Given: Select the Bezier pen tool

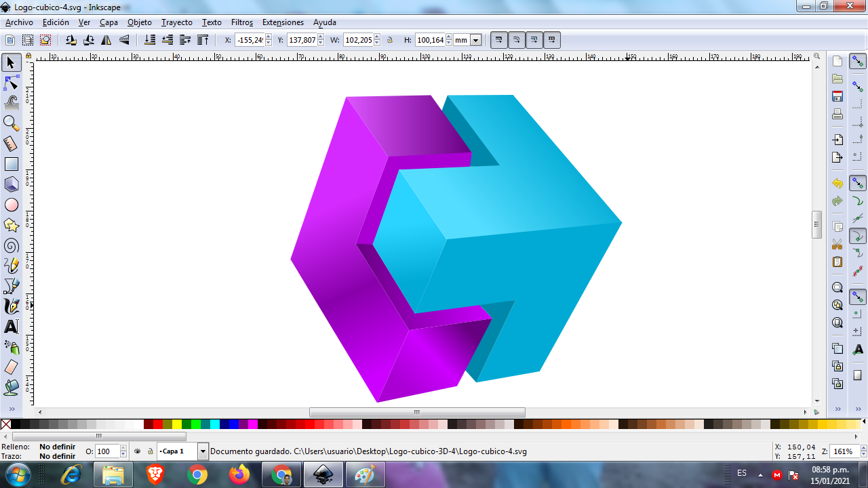Looking at the screenshot, I should [11, 286].
